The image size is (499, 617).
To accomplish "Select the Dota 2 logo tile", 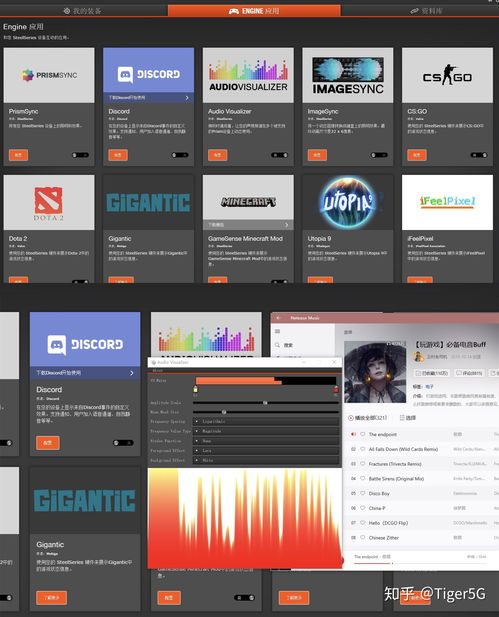I will point(49,202).
